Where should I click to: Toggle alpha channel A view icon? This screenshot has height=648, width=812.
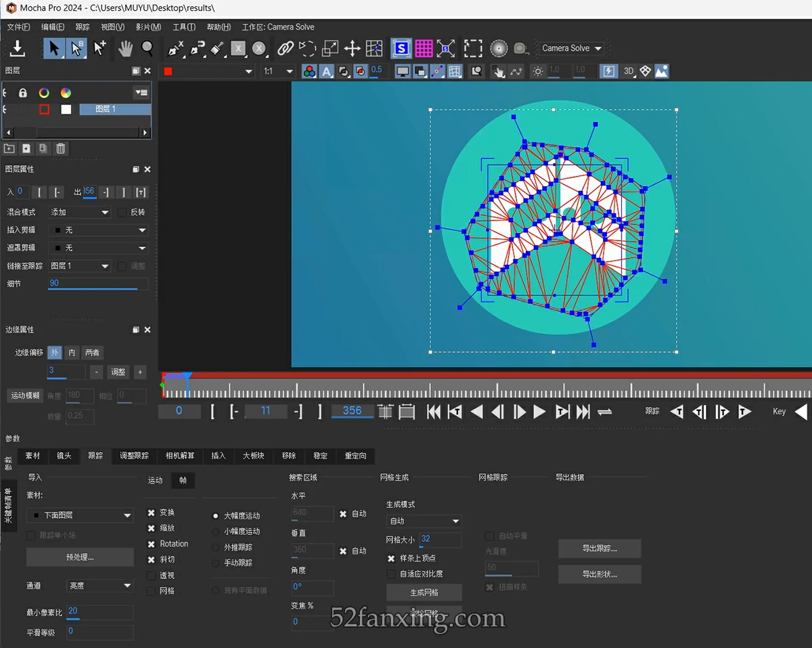point(326,71)
